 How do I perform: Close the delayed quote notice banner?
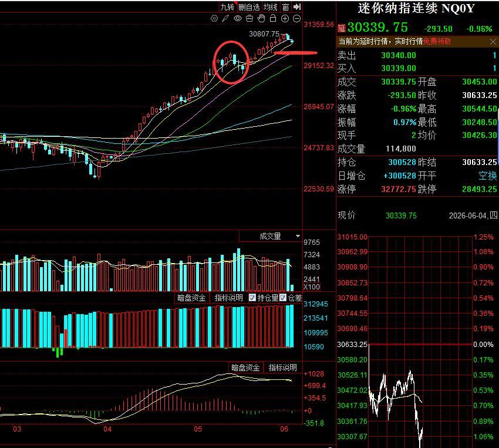[493, 42]
